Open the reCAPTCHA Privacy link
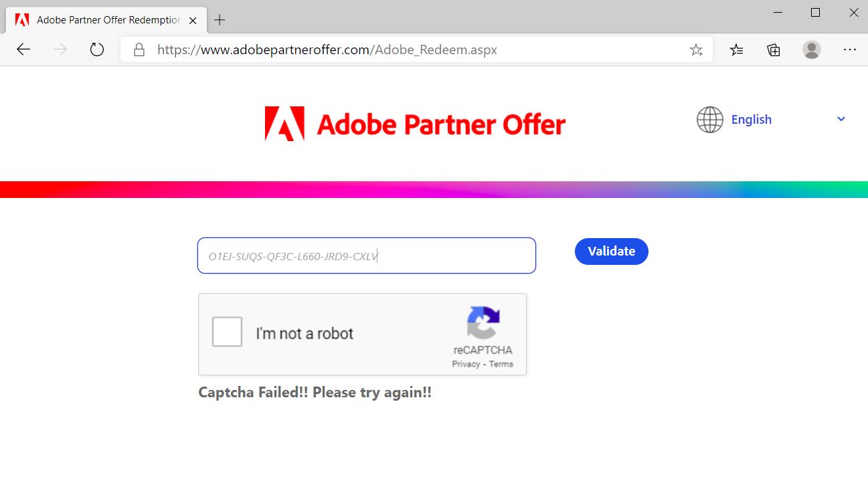Screen dimensions: 868x501 tap(466, 364)
